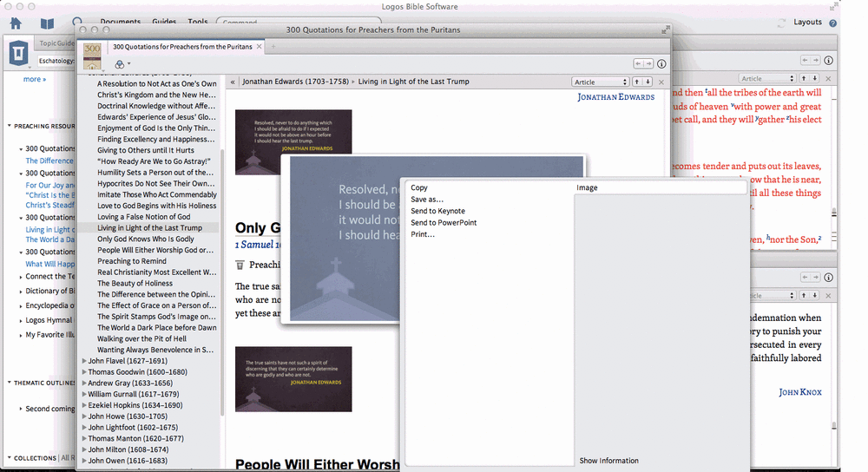Viewport: 868px width, 472px height.
Task: Select The Beauty of Holiness
Action: (135, 284)
